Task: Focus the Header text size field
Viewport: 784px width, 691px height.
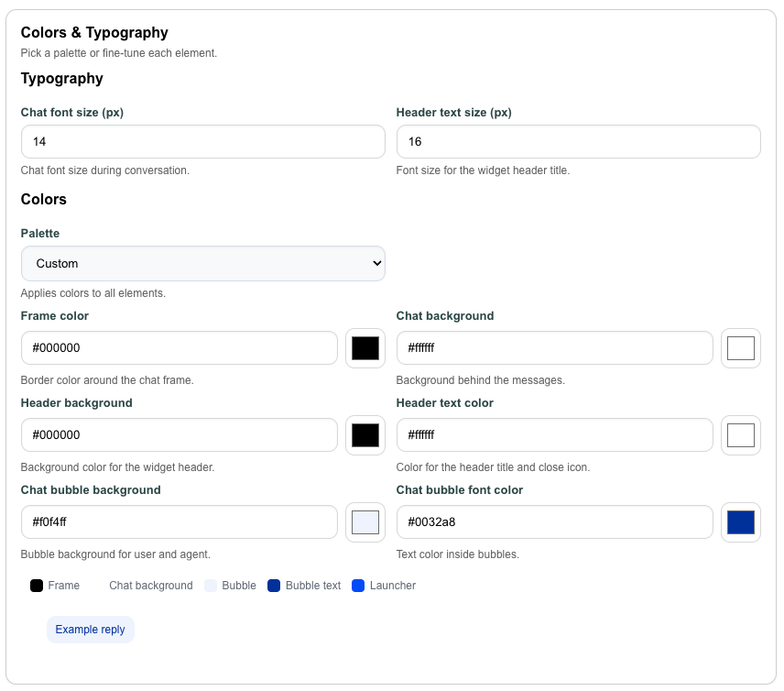Action: point(578,142)
